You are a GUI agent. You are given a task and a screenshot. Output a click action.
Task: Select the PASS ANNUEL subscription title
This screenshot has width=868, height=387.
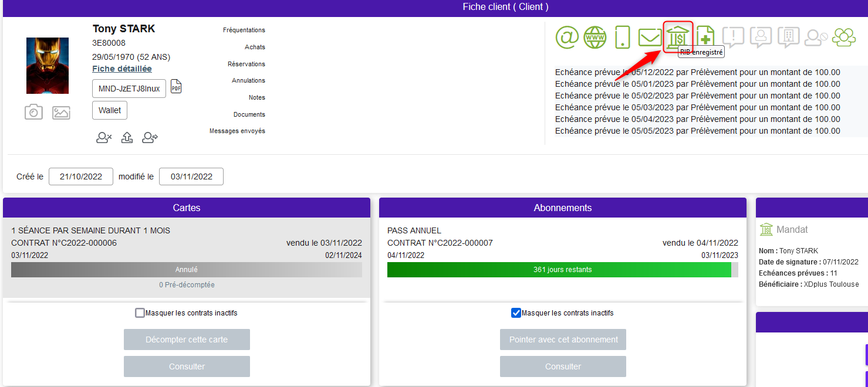tap(414, 230)
